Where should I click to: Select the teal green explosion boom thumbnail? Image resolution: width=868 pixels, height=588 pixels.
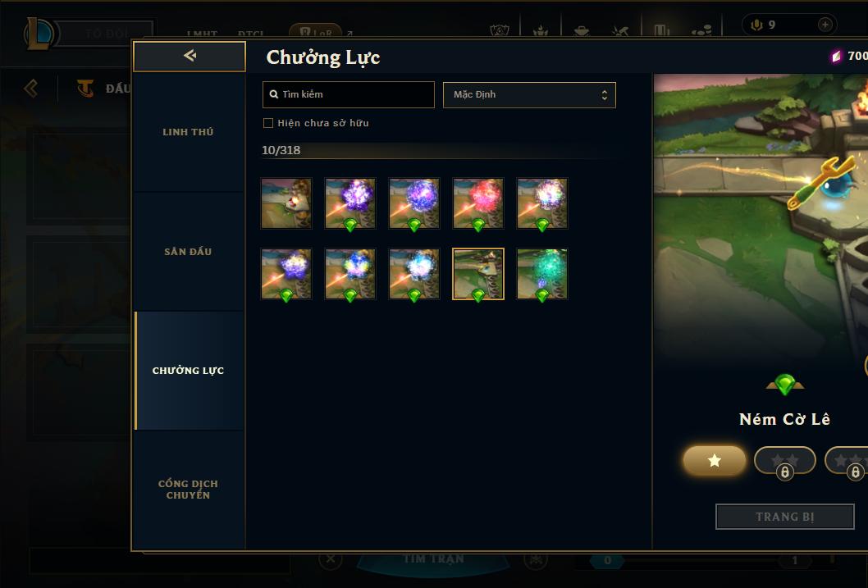(x=542, y=275)
